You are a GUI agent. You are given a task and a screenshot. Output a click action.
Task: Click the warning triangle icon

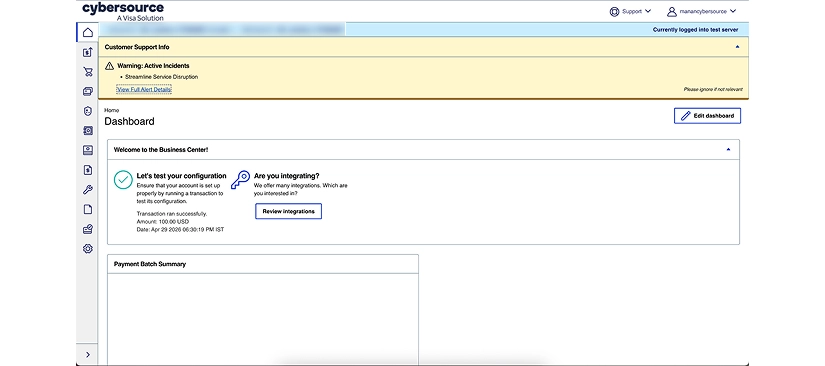click(x=109, y=66)
